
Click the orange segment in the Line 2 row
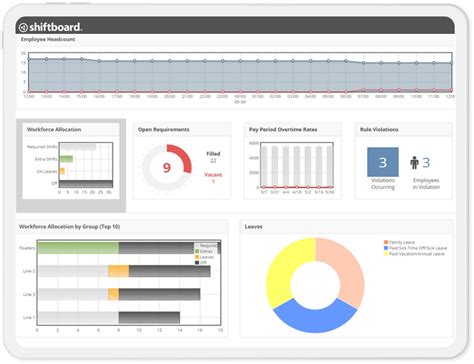pos(118,271)
